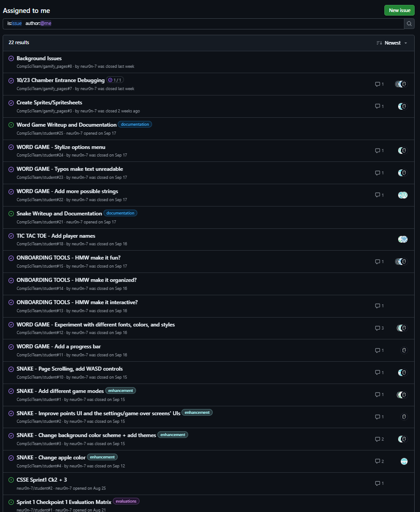This screenshot has height=512, width=420.
Task: Click assignee avatar on TIC TAC TOE issue
Action: (403, 239)
